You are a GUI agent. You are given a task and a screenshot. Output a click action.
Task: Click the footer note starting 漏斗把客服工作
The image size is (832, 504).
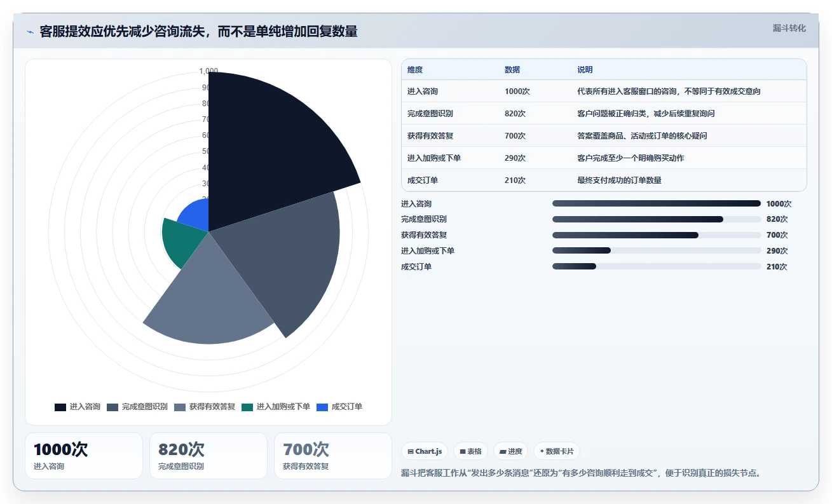pos(581,473)
